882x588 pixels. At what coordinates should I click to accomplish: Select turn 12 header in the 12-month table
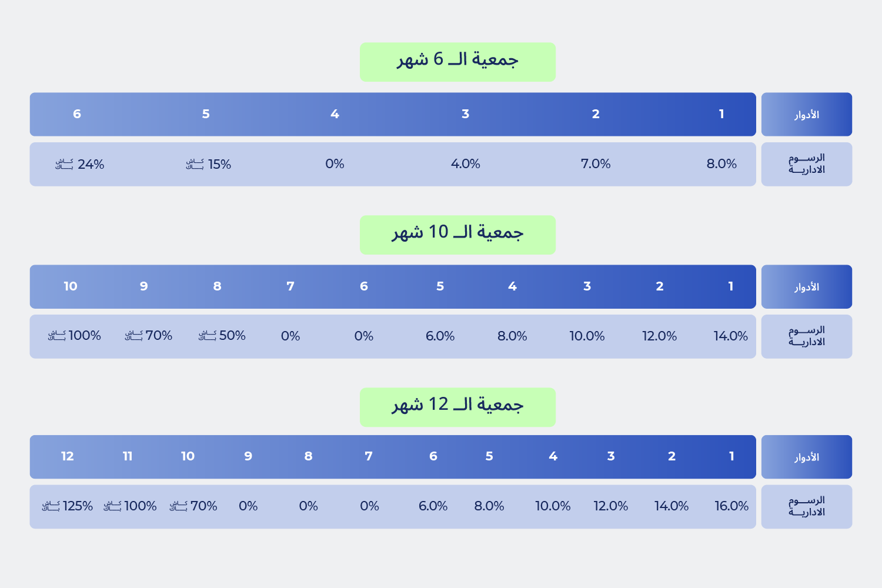point(68,456)
